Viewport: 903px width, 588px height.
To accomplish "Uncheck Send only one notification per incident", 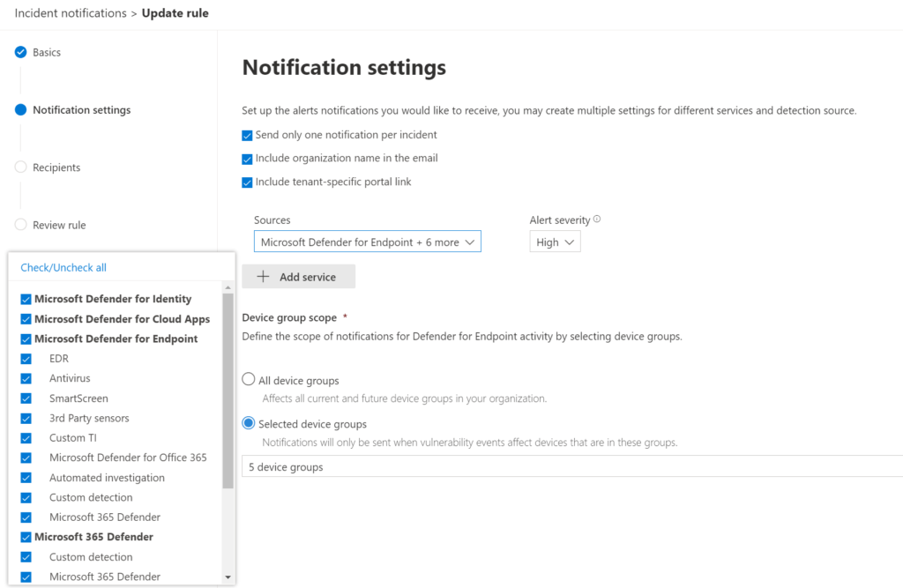I will click(x=247, y=136).
